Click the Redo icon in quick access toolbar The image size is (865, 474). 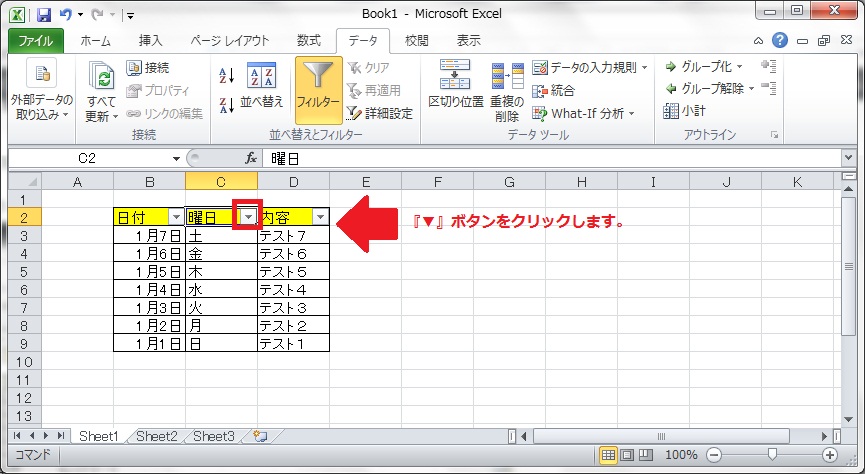[98, 14]
